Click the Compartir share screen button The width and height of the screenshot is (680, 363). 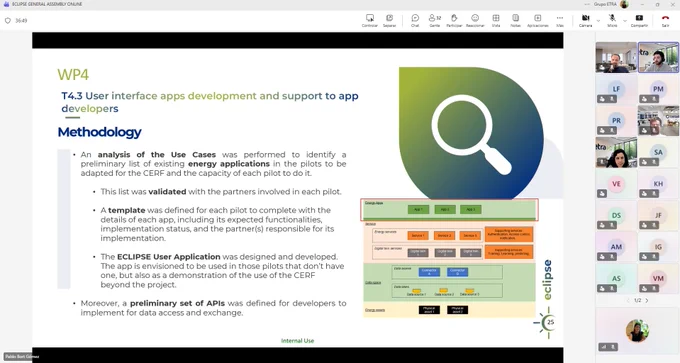click(639, 20)
